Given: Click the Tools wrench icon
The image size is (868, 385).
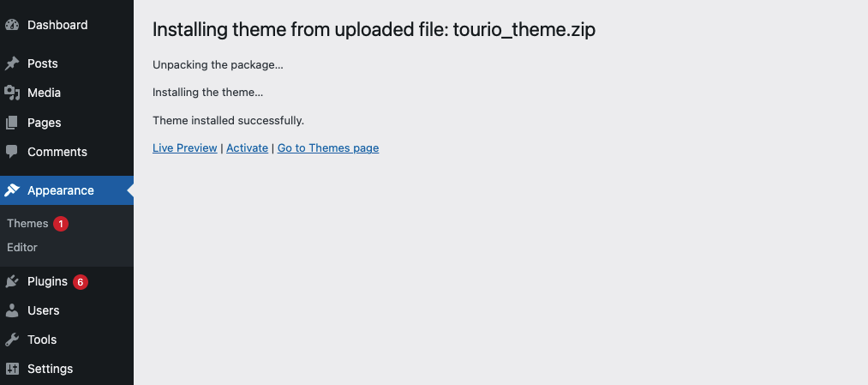Looking at the screenshot, I should coord(12,340).
